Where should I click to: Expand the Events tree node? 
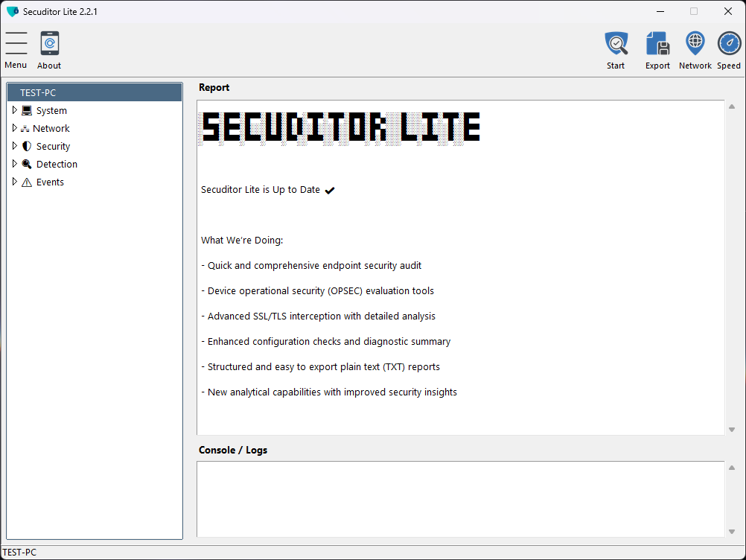point(14,182)
